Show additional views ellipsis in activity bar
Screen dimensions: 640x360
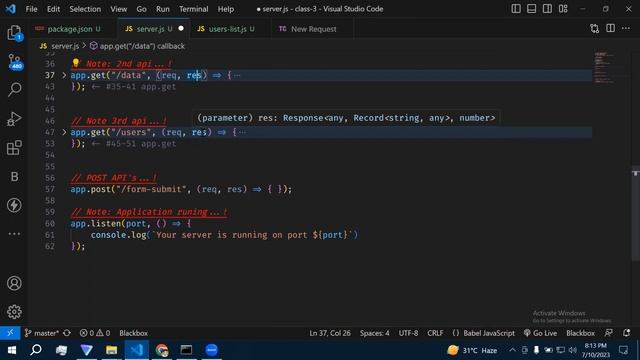(14, 234)
